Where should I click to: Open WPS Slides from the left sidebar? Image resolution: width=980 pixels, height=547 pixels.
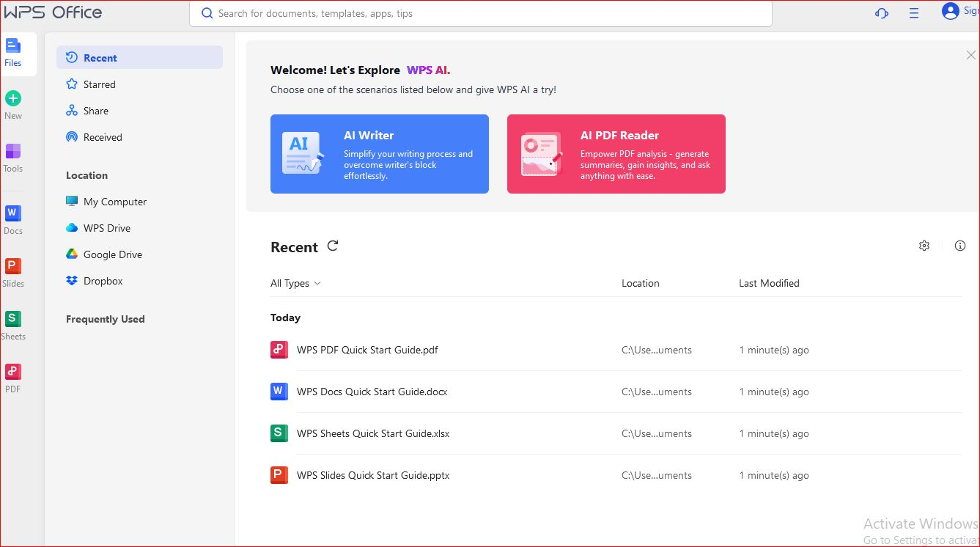point(12,269)
